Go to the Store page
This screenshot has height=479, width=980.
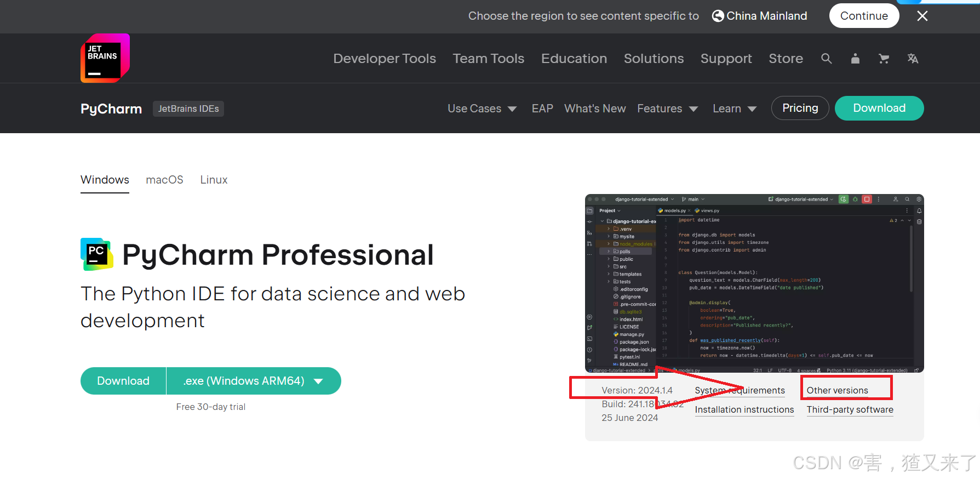click(x=786, y=59)
